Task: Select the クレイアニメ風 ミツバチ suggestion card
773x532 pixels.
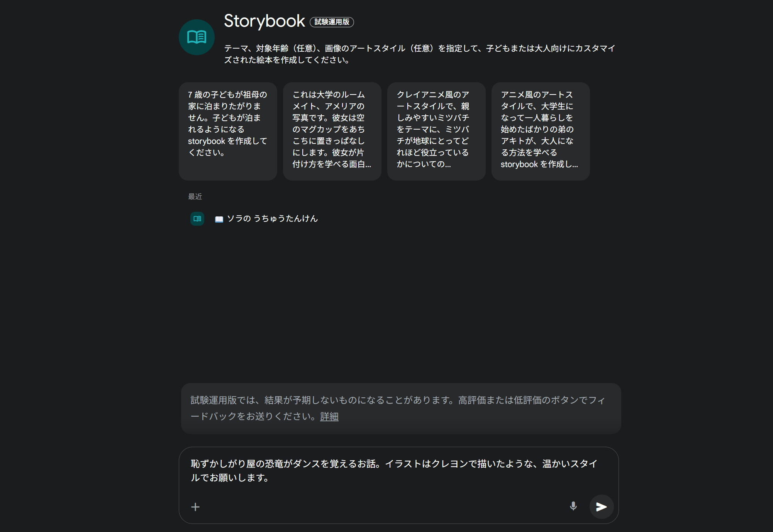Action: point(436,131)
